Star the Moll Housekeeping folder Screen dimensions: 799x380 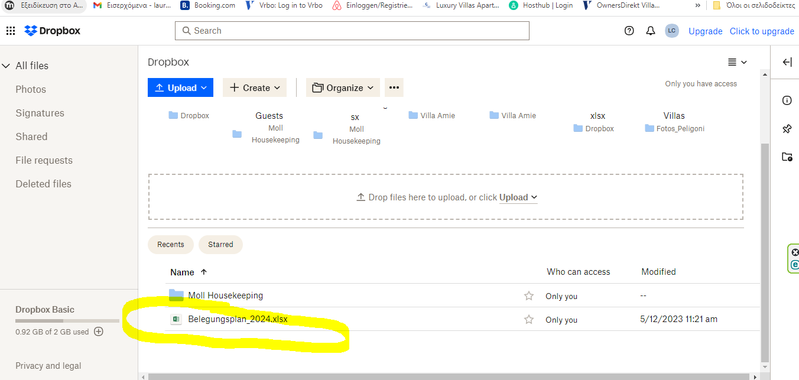tap(529, 295)
